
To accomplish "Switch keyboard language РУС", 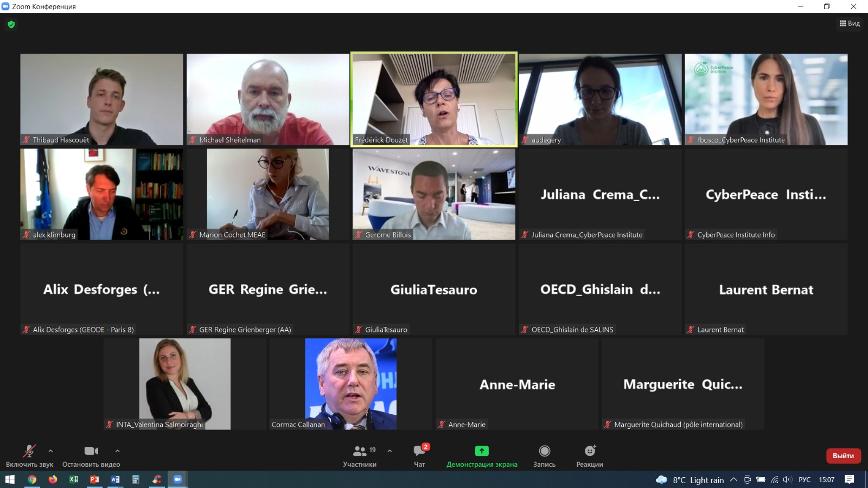I will (805, 479).
